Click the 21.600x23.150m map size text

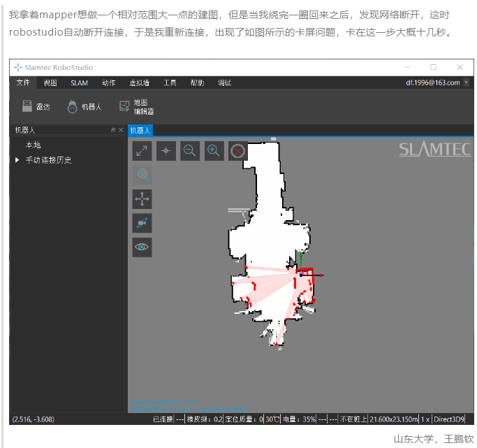point(394,419)
